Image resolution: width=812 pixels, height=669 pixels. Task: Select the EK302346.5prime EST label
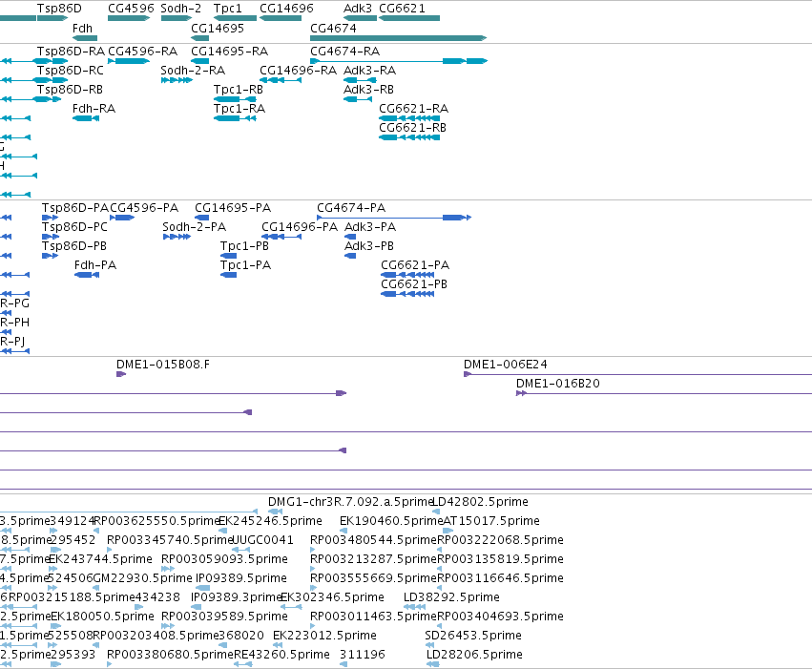[332, 597]
